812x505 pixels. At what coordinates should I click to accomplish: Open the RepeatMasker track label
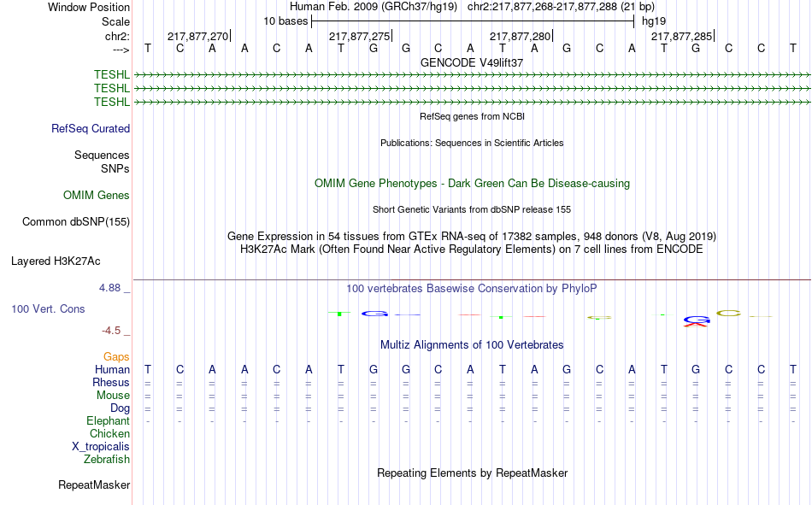[x=94, y=484]
